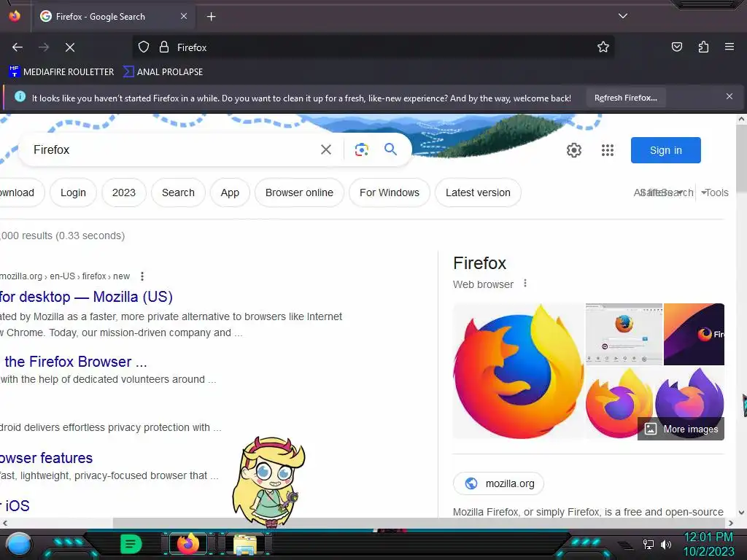747x560 pixels.
Task: Open File Explorer from taskbar
Action: (245, 544)
